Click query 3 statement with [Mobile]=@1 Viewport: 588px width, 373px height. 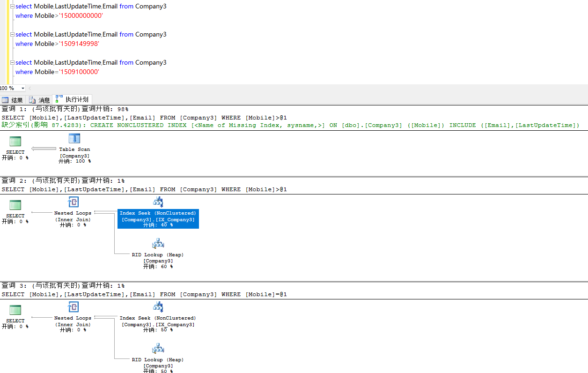tap(144, 294)
